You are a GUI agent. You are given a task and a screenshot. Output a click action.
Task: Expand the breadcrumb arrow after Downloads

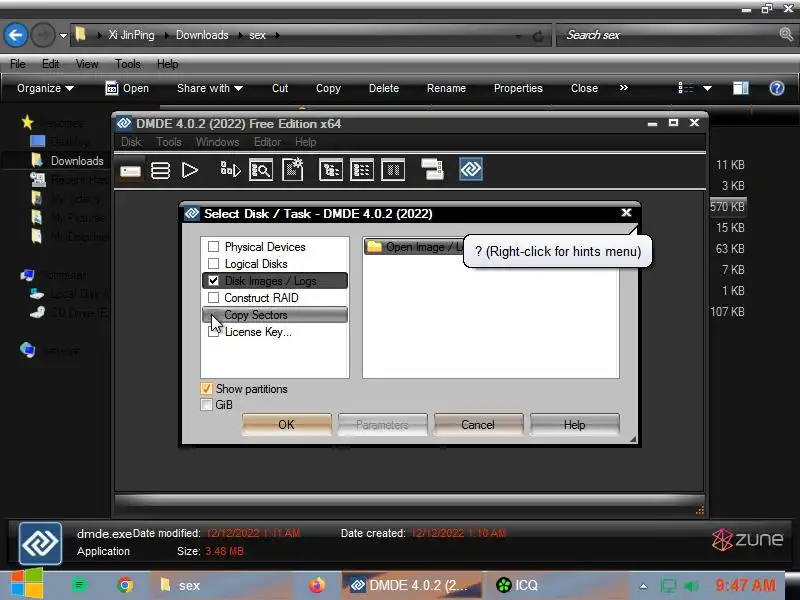239,36
